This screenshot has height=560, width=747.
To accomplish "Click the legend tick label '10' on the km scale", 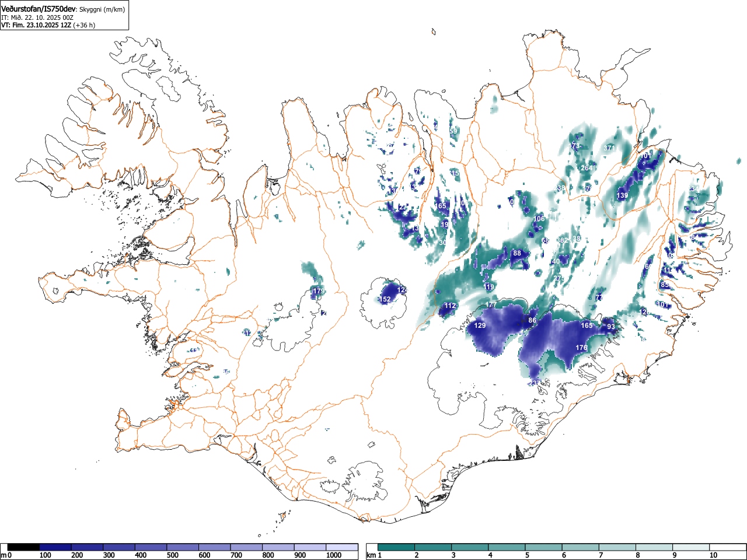I will tap(713, 555).
